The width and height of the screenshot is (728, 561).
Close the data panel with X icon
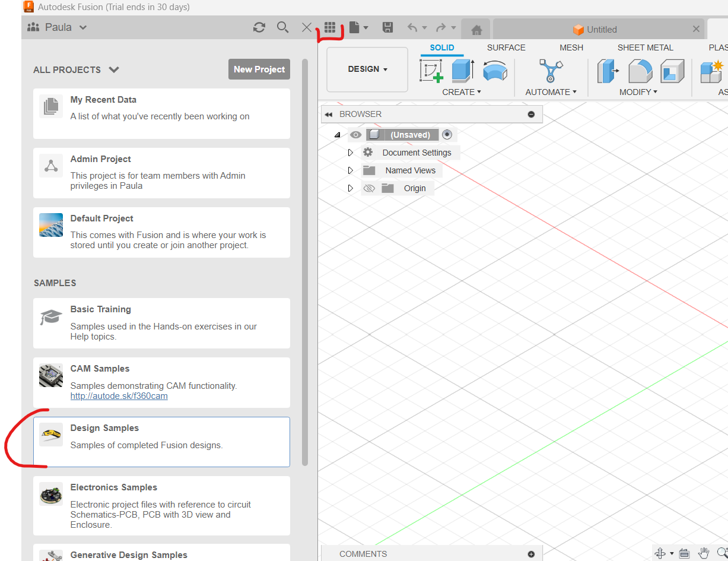[306, 27]
